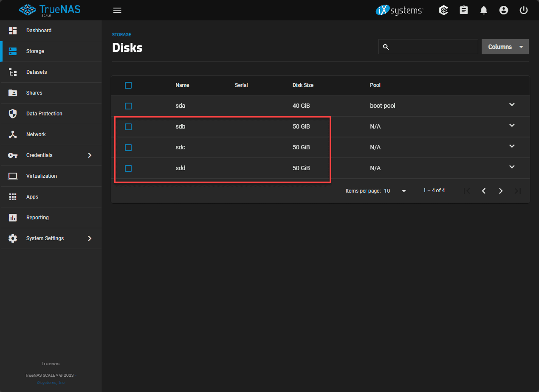Click the power icon in top bar
The image size is (539, 392).
click(524, 10)
